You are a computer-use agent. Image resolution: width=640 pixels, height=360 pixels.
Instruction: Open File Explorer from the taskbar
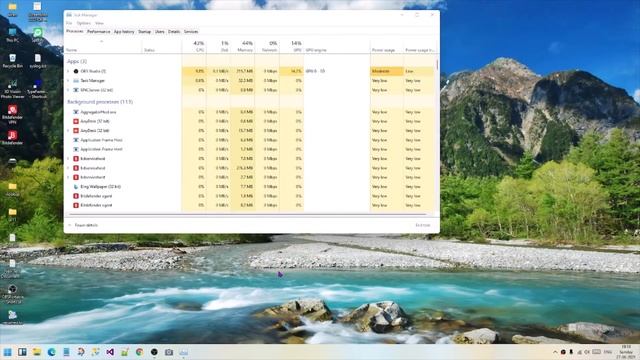point(37,352)
